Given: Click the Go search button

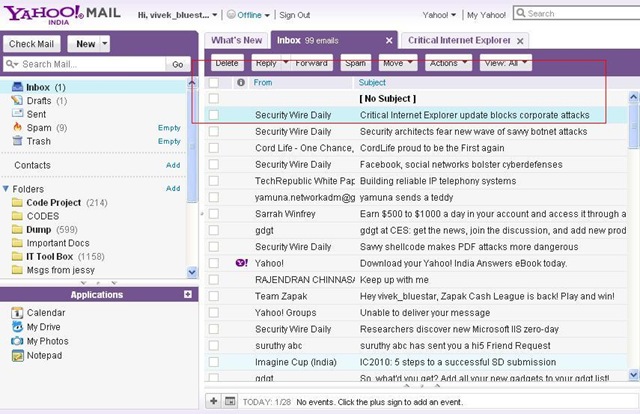Looking at the screenshot, I should 178,65.
